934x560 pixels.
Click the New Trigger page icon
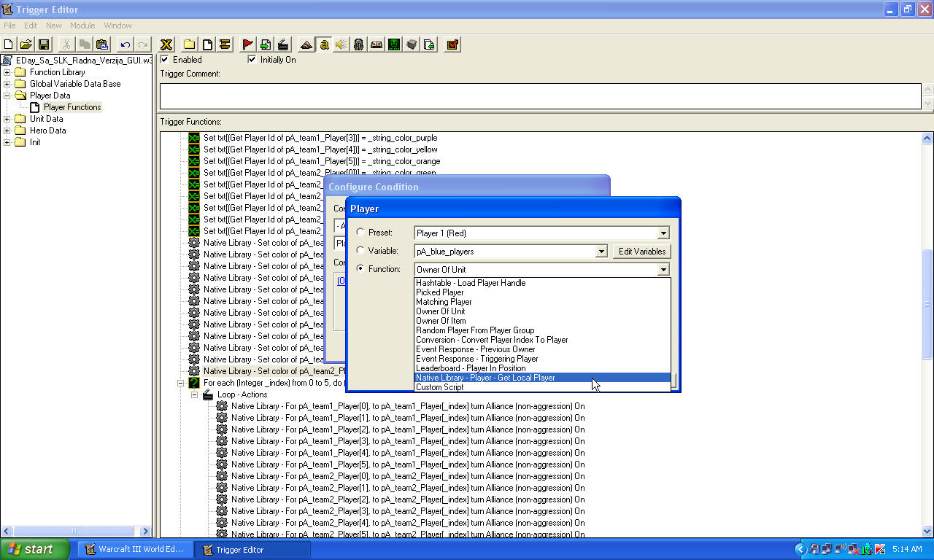207,44
